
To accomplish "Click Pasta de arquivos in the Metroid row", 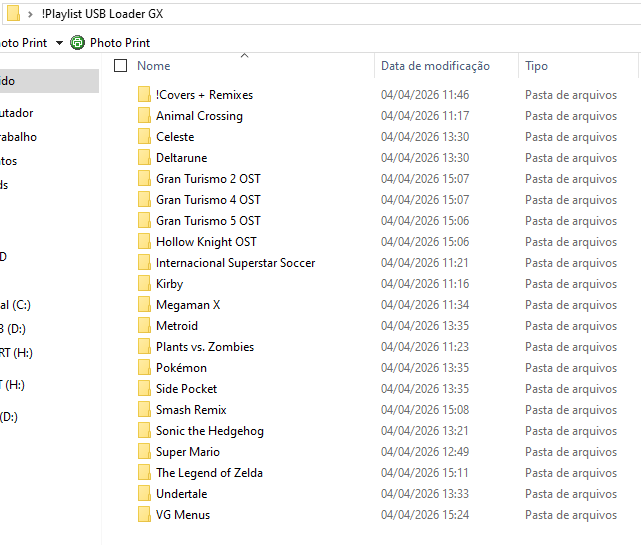I will coord(571,326).
